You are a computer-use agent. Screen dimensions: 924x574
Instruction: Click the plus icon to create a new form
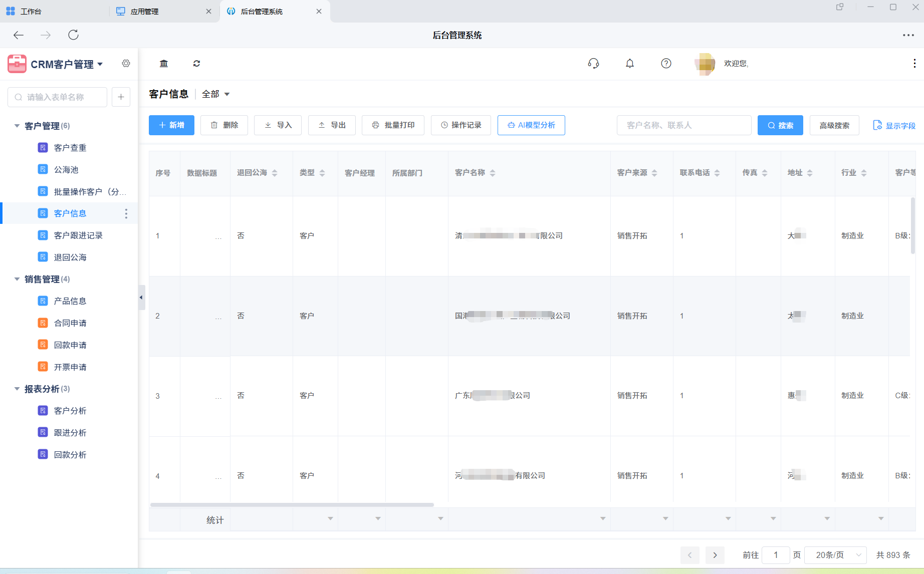point(121,97)
